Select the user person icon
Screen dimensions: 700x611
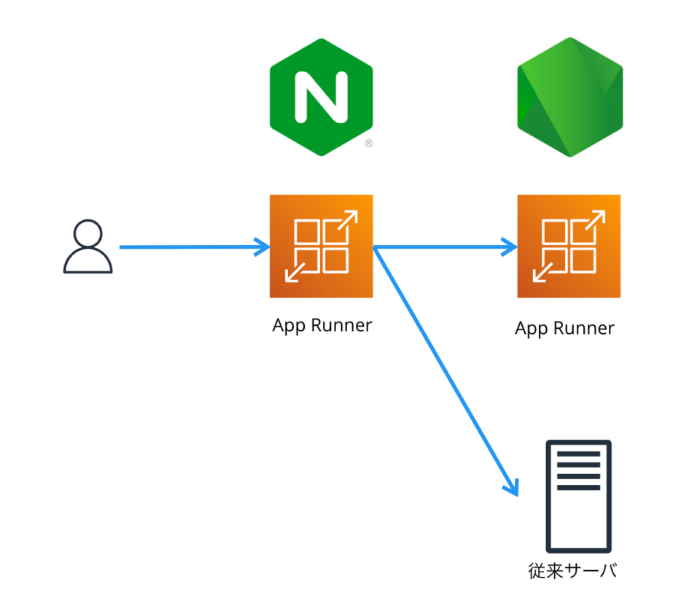[x=90, y=248]
